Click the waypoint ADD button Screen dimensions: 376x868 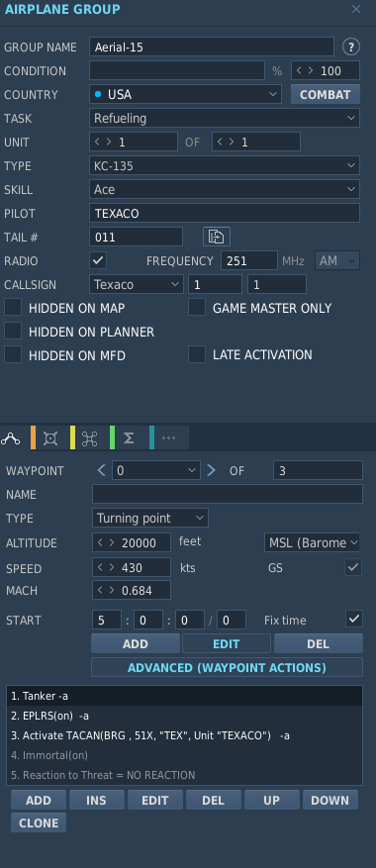point(136,643)
